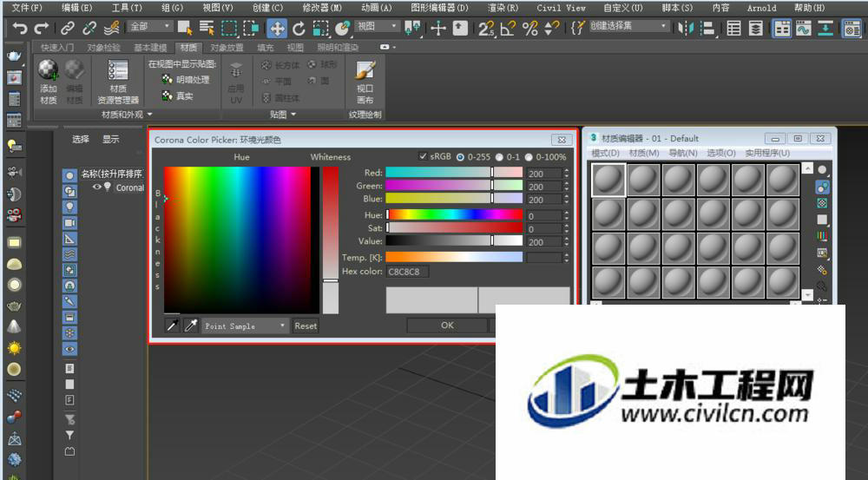This screenshot has height=480, width=868.
Task: Click the 真实 realistic maps option
Action: pos(177,95)
